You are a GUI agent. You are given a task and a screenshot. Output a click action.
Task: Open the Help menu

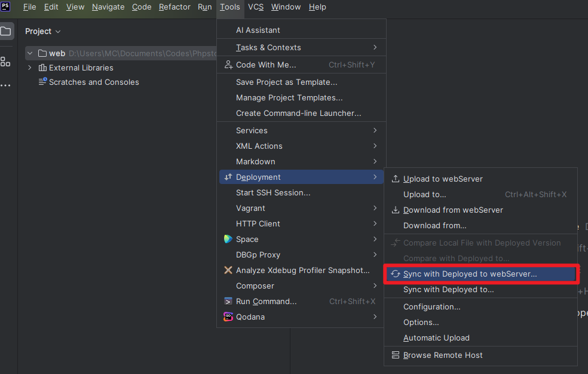click(317, 7)
